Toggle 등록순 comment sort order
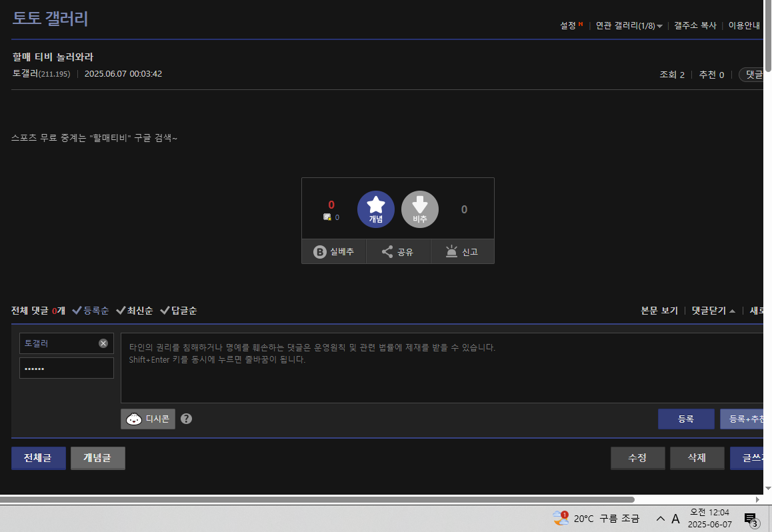This screenshot has height=532, width=772. (x=91, y=311)
